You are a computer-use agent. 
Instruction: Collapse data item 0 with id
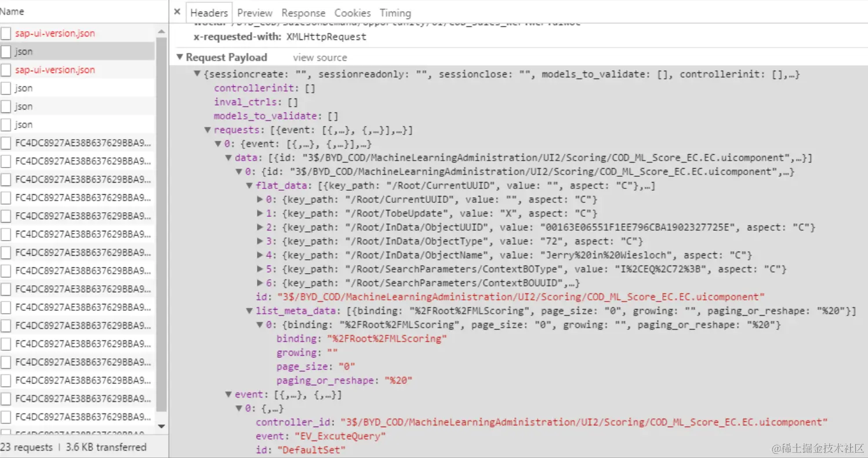coord(239,172)
